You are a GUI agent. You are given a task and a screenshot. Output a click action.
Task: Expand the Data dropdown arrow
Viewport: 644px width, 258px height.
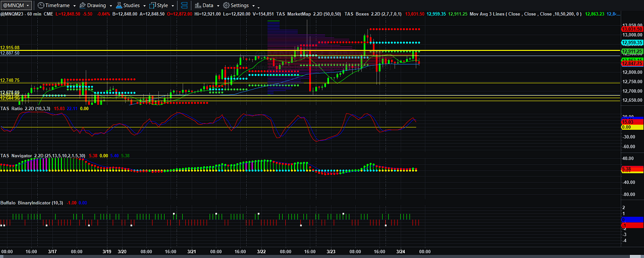218,6
